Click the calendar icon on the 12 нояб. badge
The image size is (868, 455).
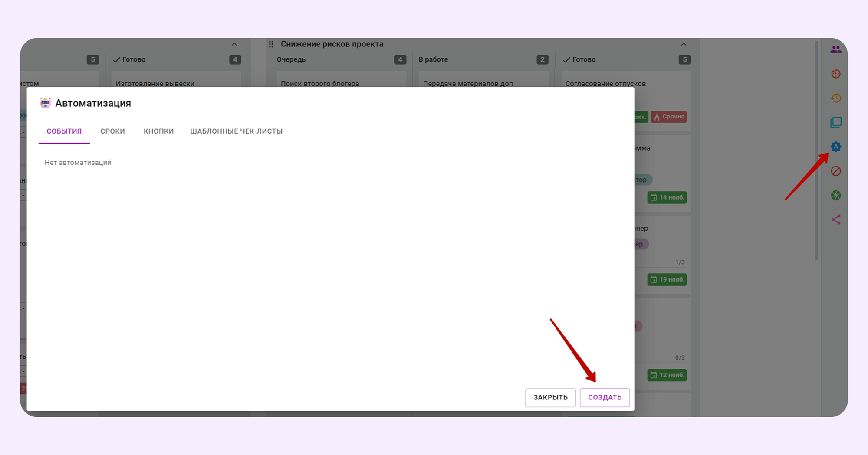click(x=655, y=375)
